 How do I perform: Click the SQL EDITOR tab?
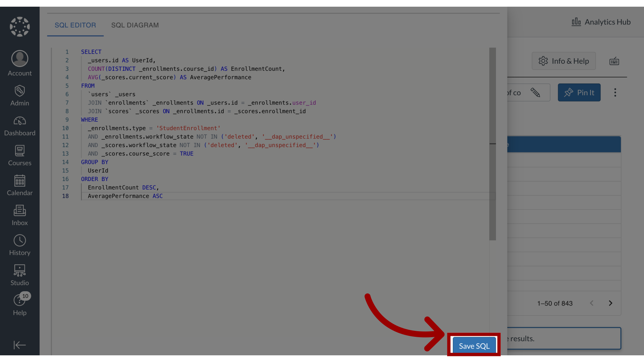coord(75,25)
